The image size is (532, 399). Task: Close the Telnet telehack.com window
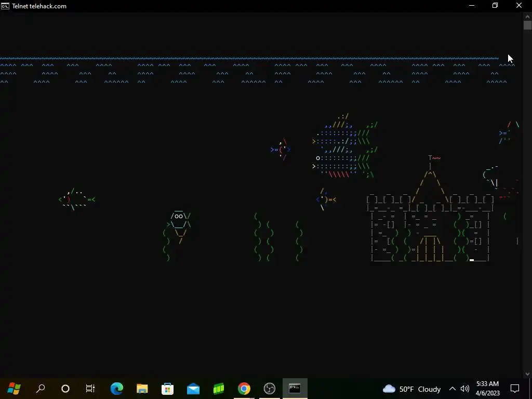(x=519, y=6)
